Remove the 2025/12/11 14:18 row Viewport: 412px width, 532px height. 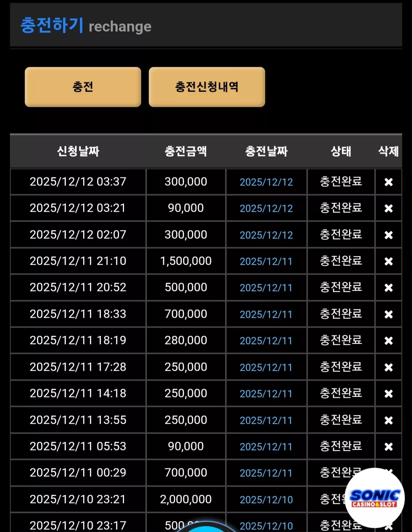click(388, 394)
